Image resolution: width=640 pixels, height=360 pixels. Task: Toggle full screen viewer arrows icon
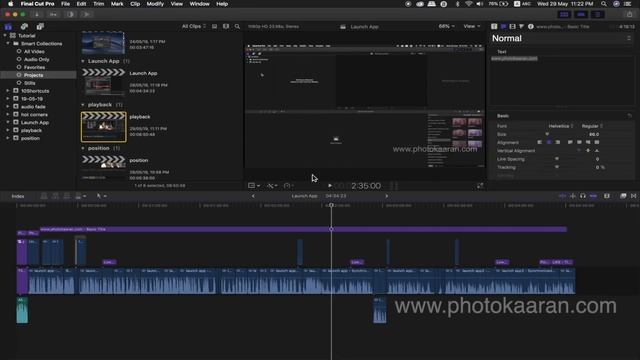pyautogui.click(x=480, y=186)
